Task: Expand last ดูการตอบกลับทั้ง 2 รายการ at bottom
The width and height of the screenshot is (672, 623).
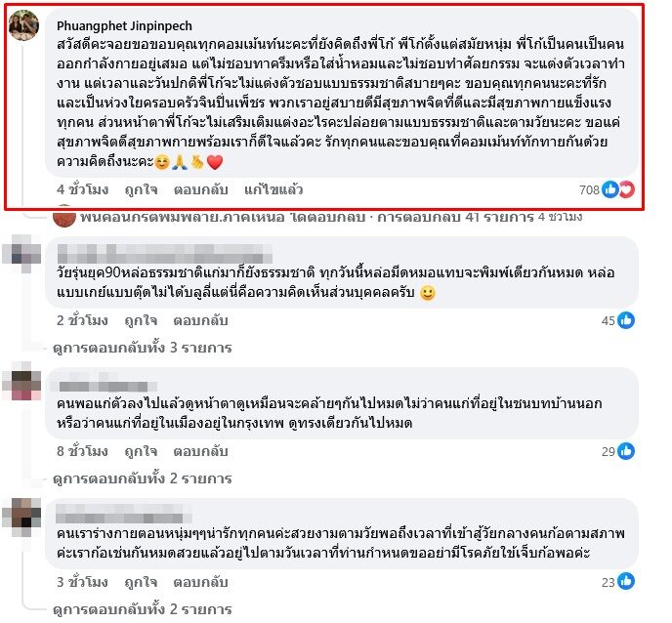Action: click(x=143, y=609)
